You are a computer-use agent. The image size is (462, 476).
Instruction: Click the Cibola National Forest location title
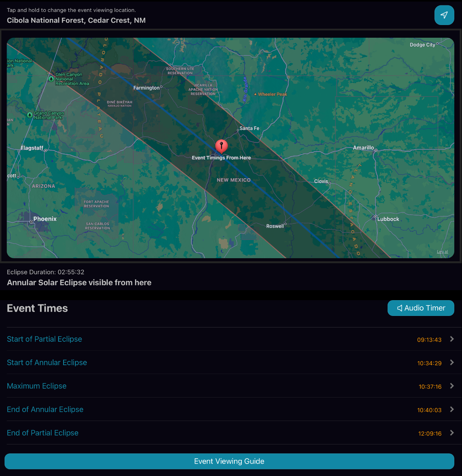coord(76,20)
